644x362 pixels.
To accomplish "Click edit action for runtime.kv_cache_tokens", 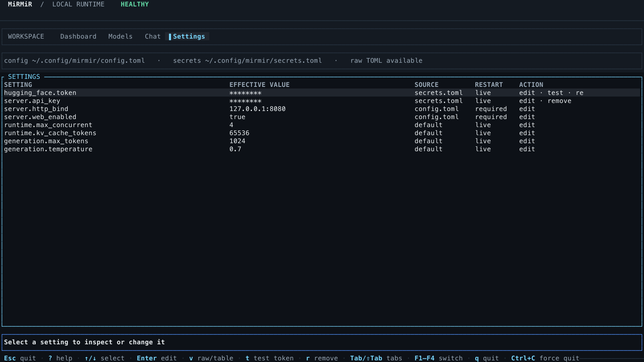I will 527,133.
